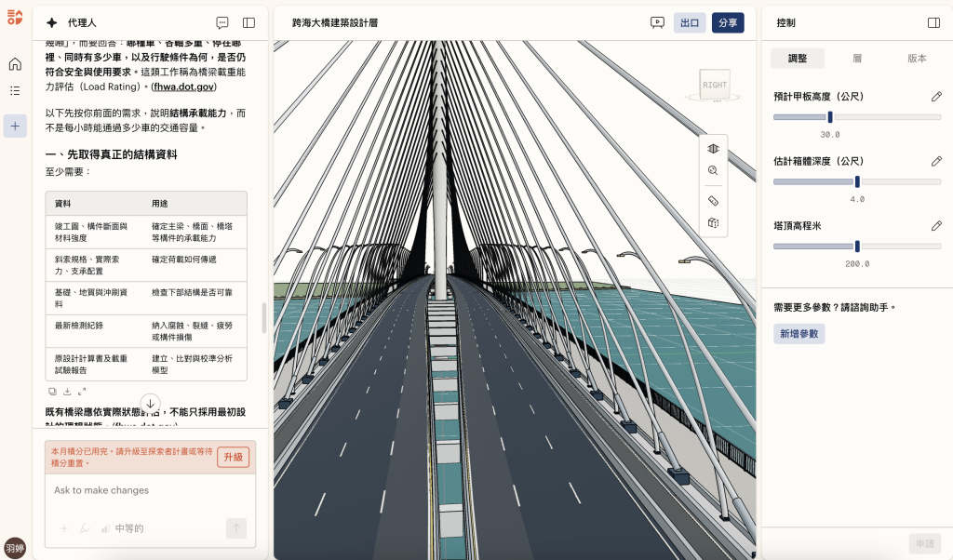
Task: Open chat history in the agent panel header
Action: tap(222, 22)
